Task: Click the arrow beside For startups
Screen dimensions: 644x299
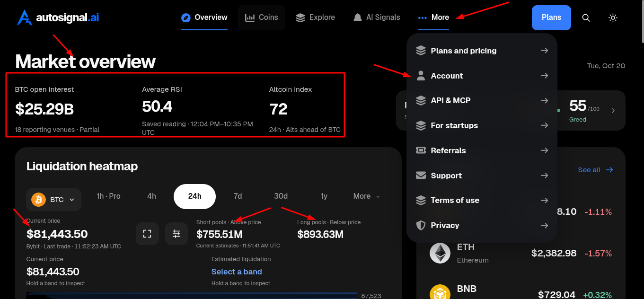Action: click(545, 125)
